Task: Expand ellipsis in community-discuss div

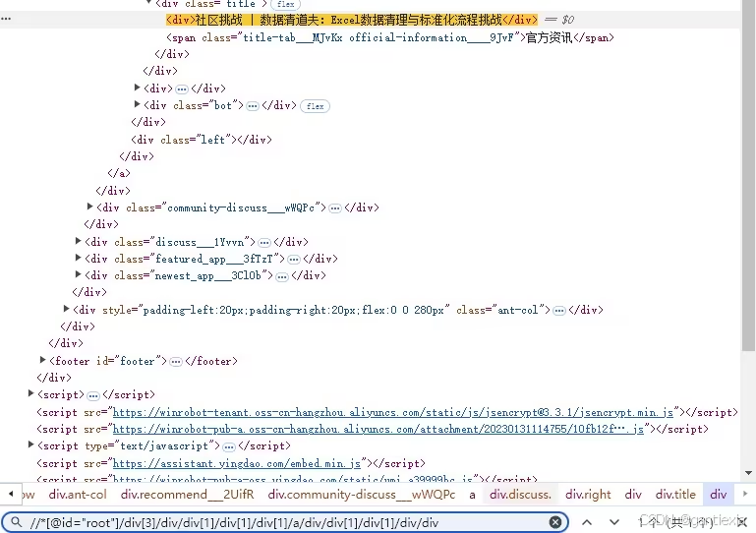Action: 335,208
